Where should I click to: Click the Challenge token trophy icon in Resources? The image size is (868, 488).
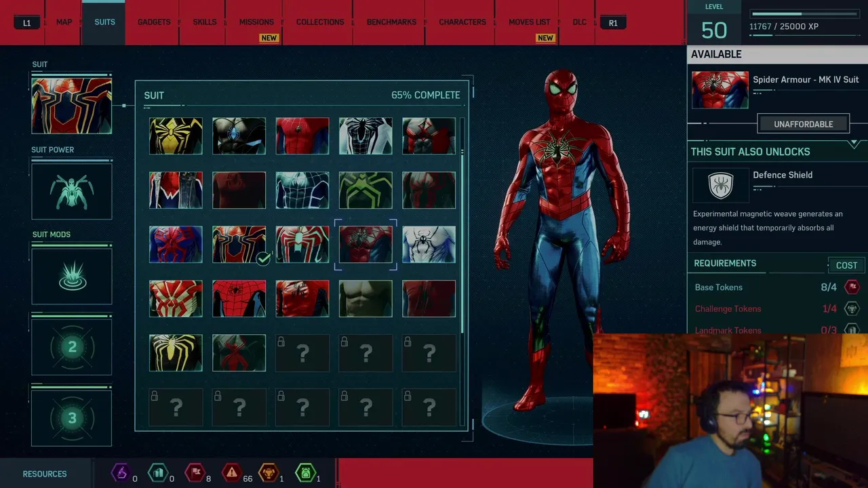tap(269, 472)
